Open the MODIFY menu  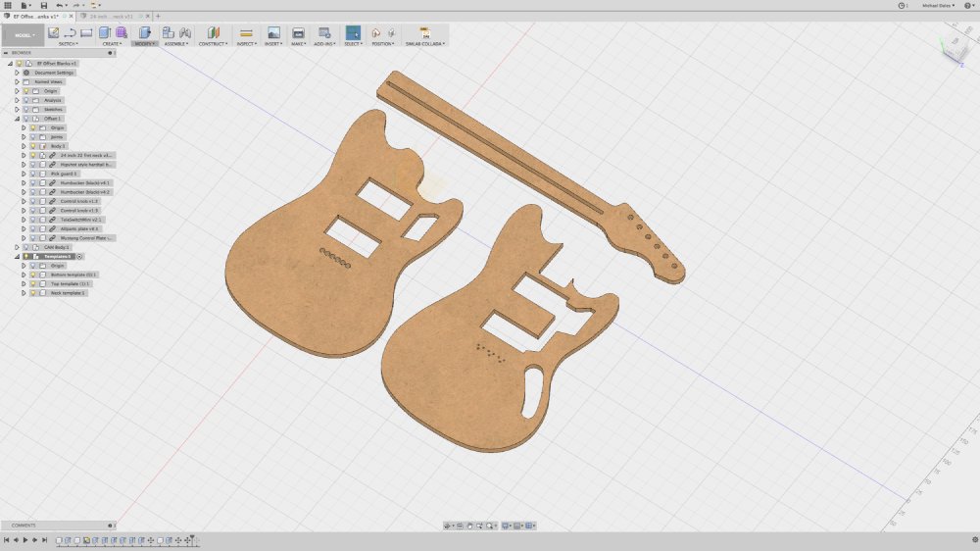coord(144,44)
